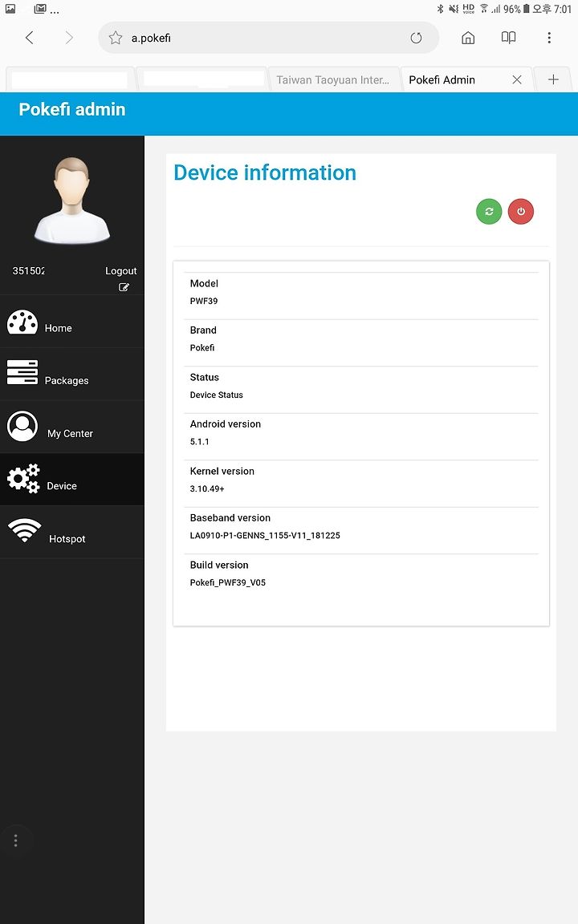The height and width of the screenshot is (924, 578).
Task: Reload the page in address bar
Action: pos(417,38)
